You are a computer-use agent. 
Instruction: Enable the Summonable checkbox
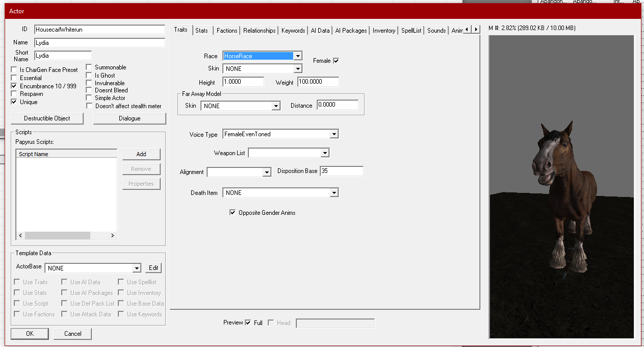click(89, 67)
